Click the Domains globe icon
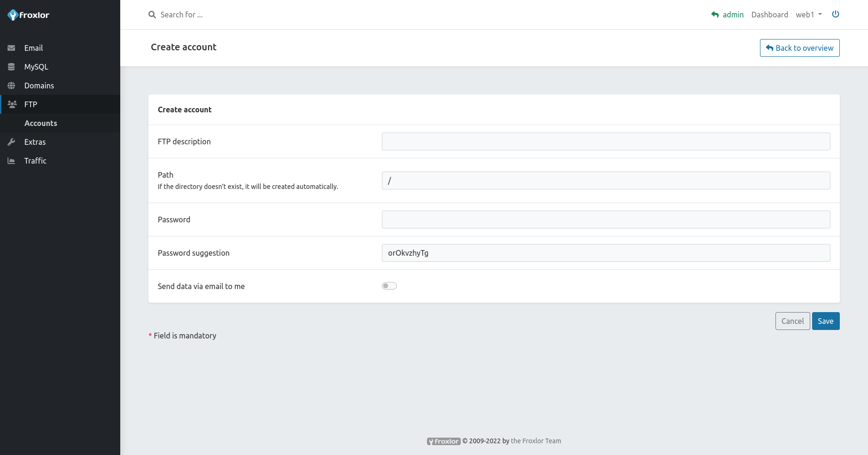The height and width of the screenshot is (455, 868). tap(11, 86)
